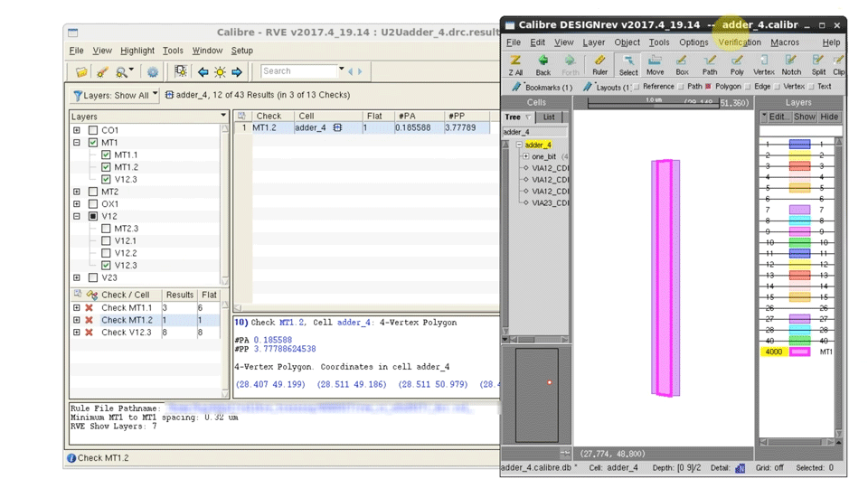The height and width of the screenshot is (488, 868).
Task: Toggle the CO1 layer checkbox
Action: pos(93,130)
